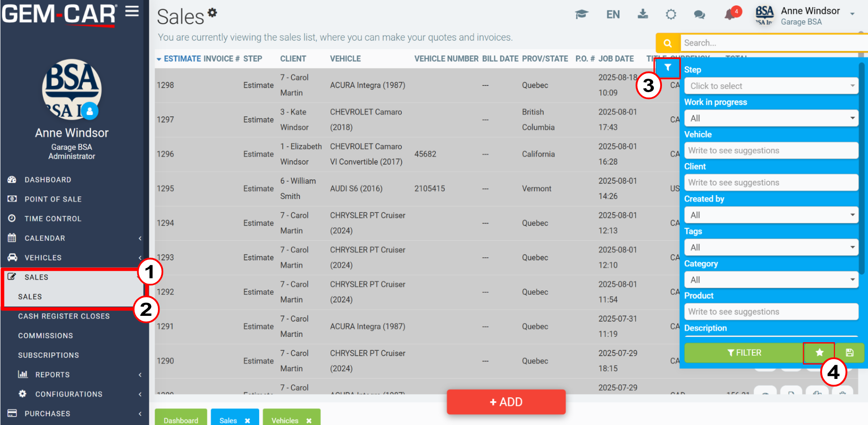Expand the Calendar sidebar menu

(x=75, y=238)
